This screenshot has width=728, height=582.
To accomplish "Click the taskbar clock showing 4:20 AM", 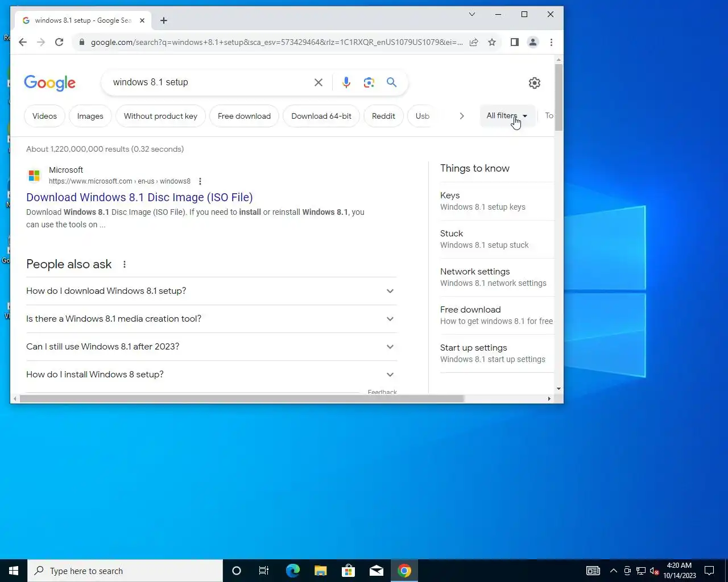I will [x=679, y=571].
